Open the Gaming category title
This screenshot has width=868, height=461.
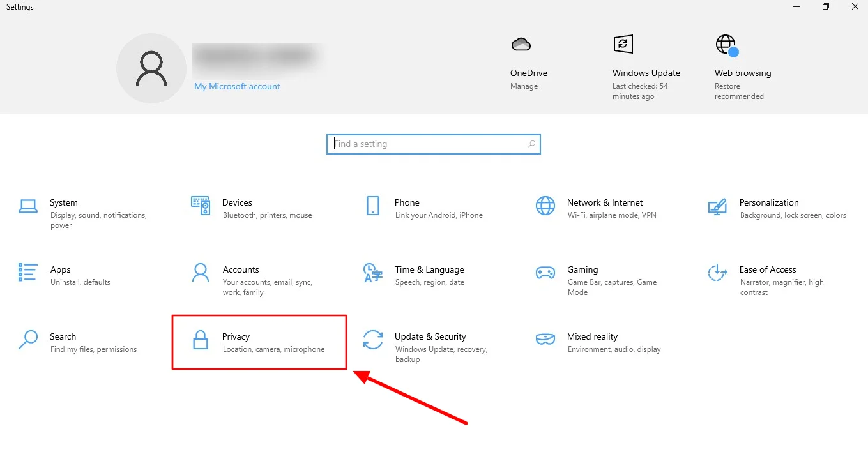click(582, 269)
